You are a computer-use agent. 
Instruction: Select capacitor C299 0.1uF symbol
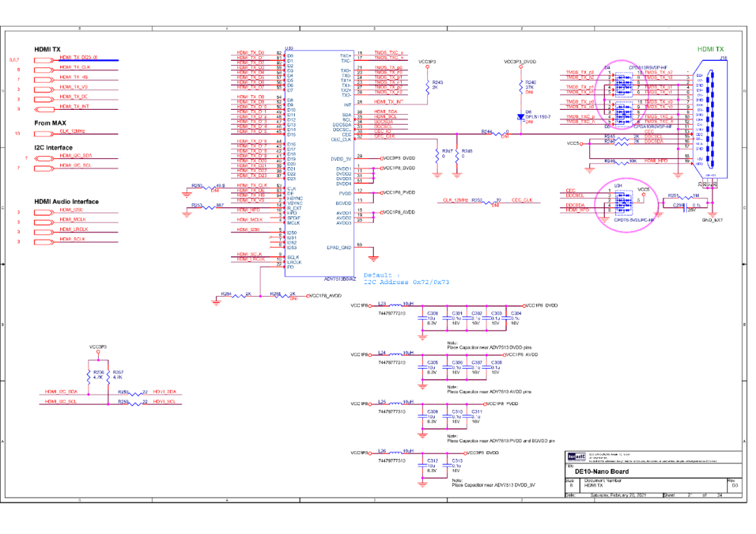[x=686, y=207]
